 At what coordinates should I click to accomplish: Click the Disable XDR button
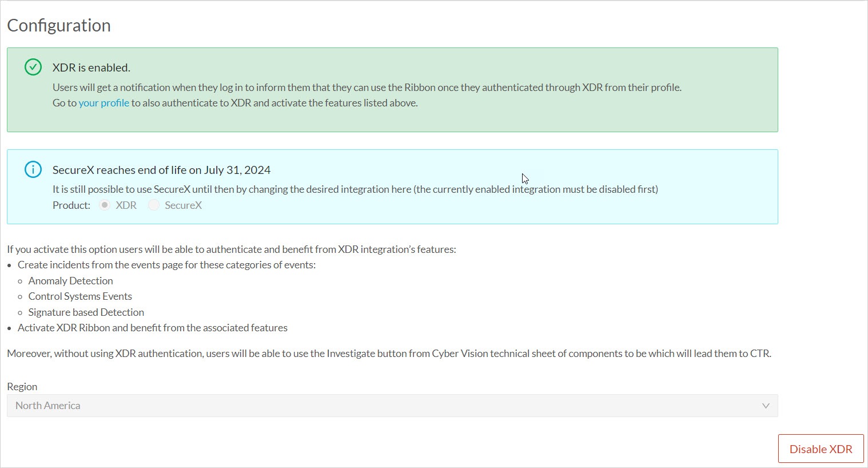coord(821,449)
